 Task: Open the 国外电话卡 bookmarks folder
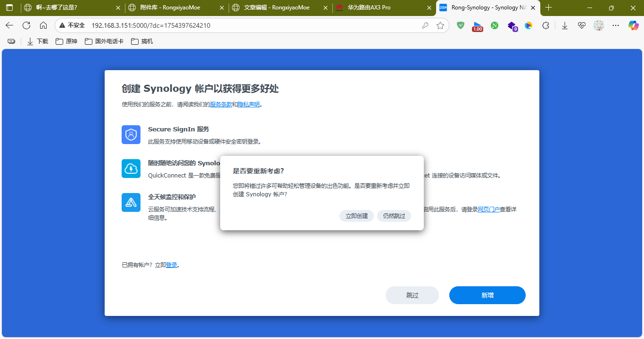(x=104, y=41)
